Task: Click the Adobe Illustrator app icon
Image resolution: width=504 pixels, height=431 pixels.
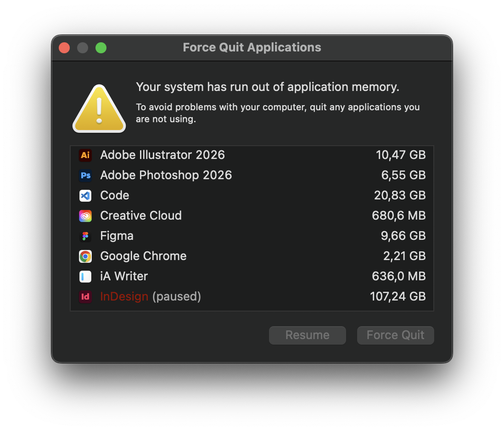Action: pyautogui.click(x=85, y=155)
